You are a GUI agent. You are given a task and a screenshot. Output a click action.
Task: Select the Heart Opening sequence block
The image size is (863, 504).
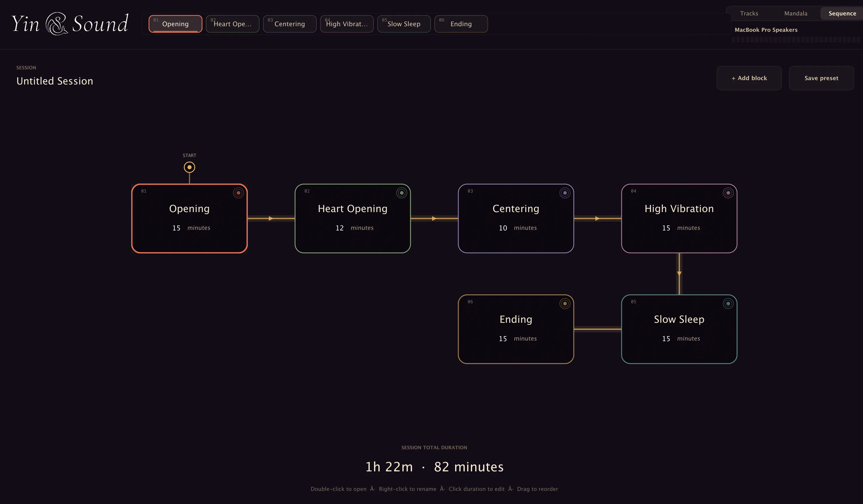(353, 218)
